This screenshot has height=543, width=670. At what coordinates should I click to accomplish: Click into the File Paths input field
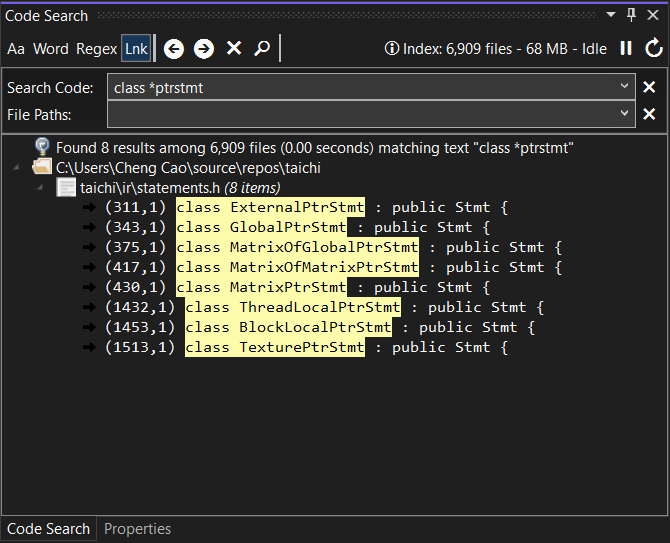(x=363, y=114)
